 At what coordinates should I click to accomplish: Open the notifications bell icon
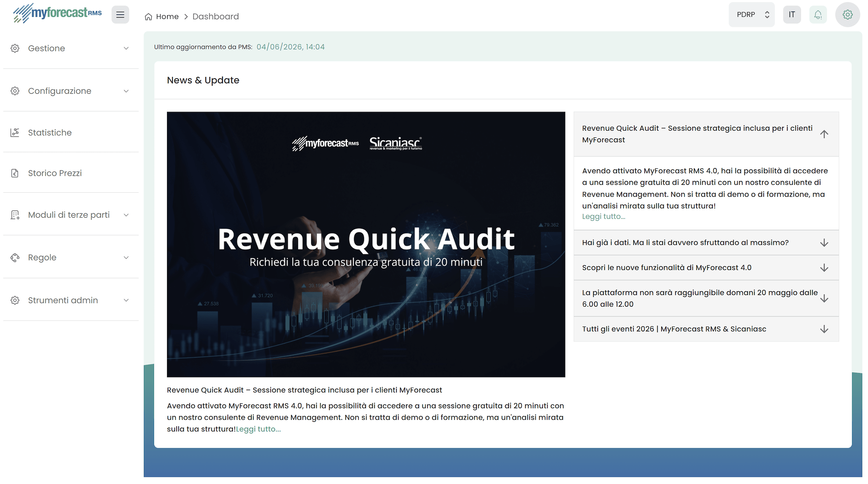click(818, 15)
